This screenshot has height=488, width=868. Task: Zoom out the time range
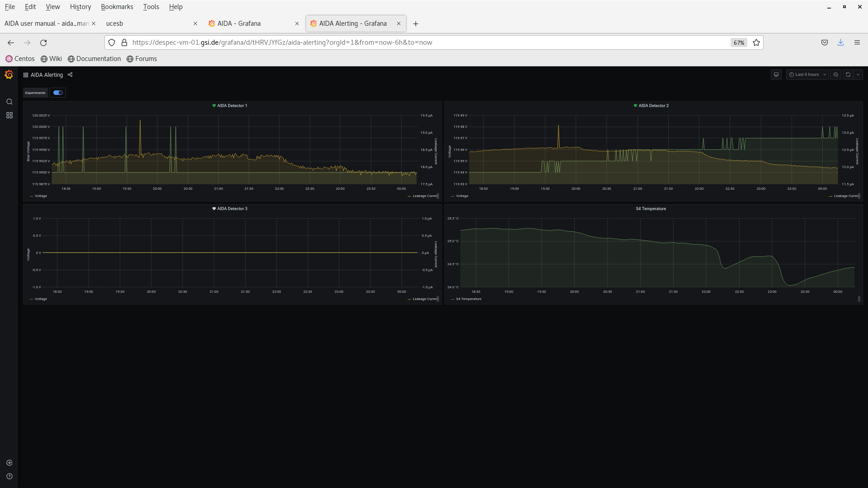coord(836,75)
